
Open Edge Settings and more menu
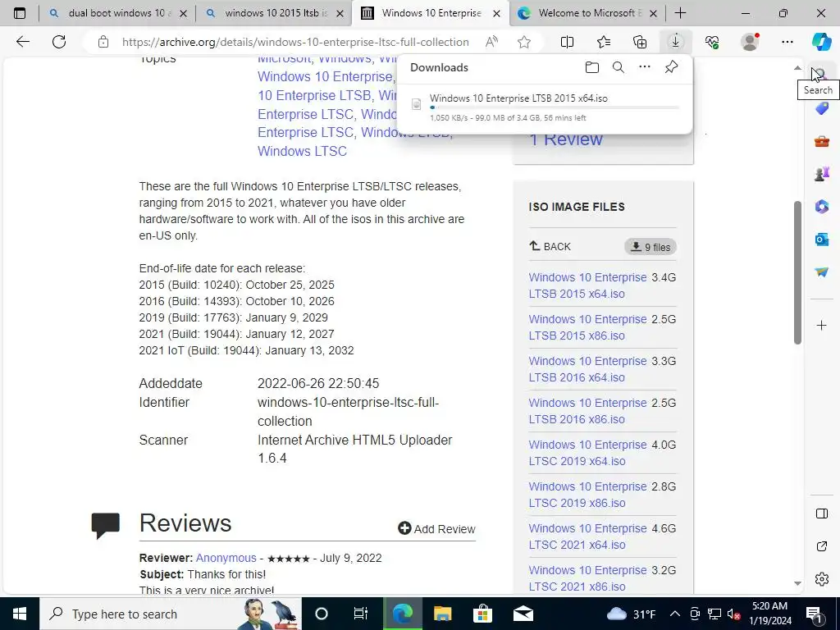pos(787,42)
